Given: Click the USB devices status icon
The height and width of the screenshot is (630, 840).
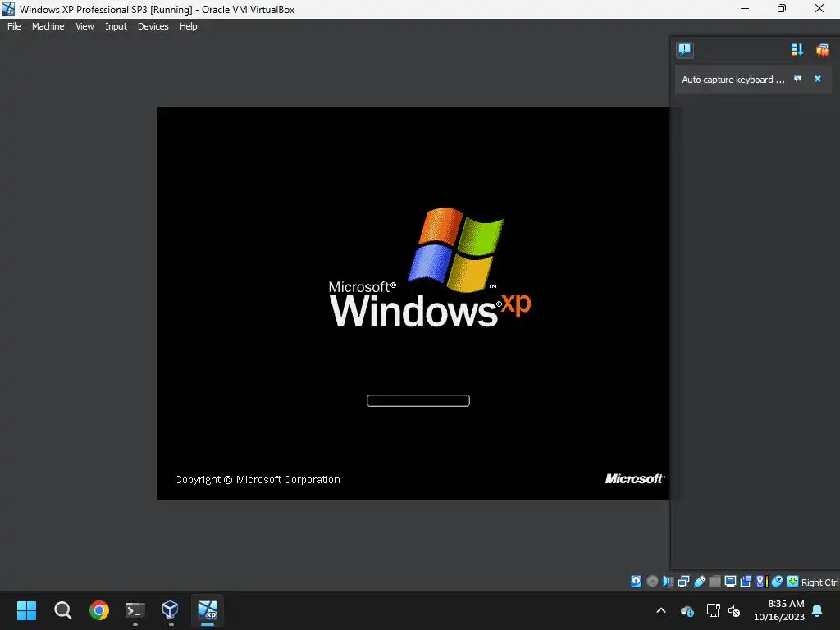Looking at the screenshot, I should (x=699, y=582).
